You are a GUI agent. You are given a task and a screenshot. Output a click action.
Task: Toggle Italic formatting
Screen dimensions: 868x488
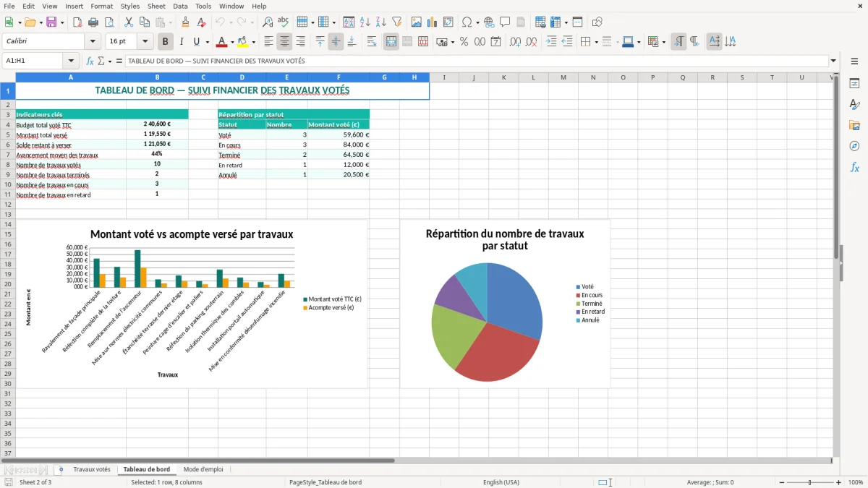pyautogui.click(x=181, y=42)
